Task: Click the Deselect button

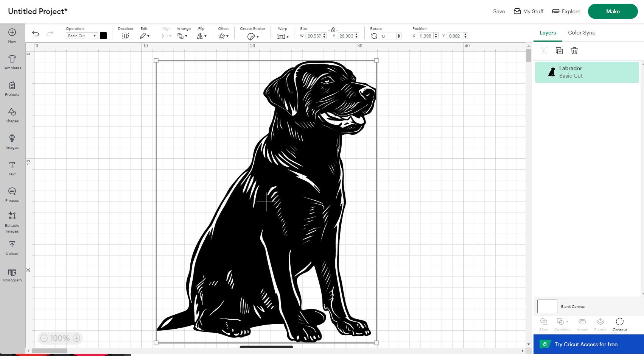Action: (125, 36)
